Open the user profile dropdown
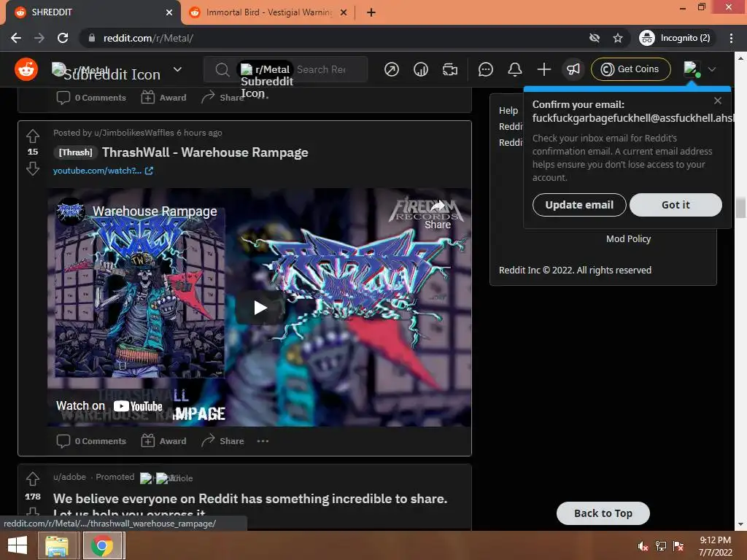This screenshot has height=560, width=747. (700, 69)
